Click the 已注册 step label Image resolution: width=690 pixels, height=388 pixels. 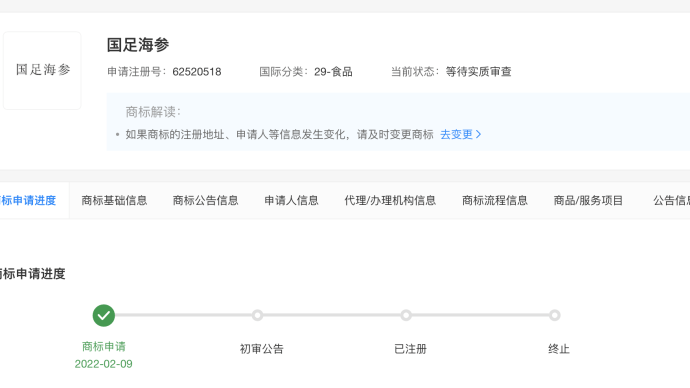[x=410, y=349]
